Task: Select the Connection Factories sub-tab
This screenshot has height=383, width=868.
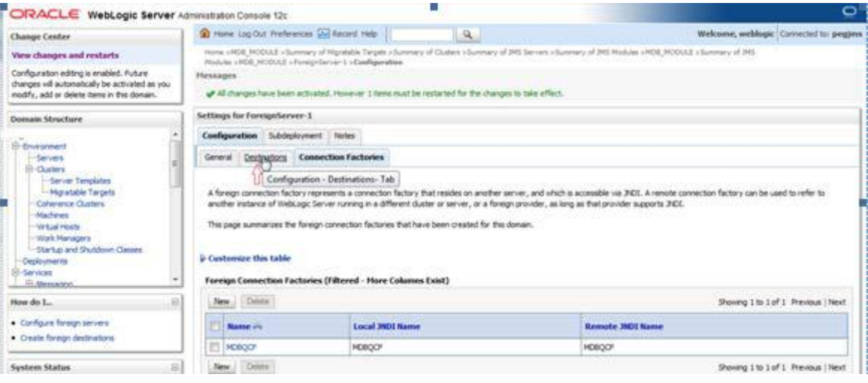Action: click(341, 157)
